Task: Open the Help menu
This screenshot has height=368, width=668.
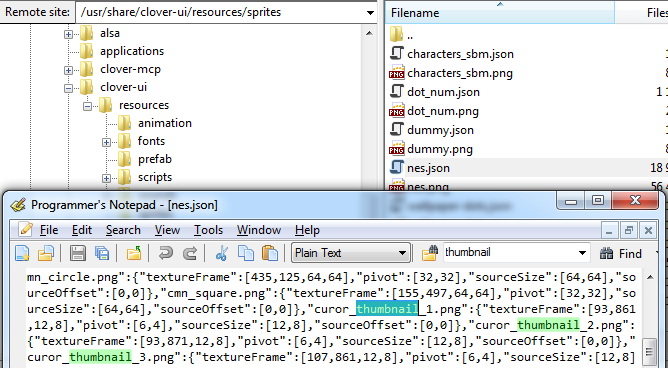Action: tap(307, 230)
